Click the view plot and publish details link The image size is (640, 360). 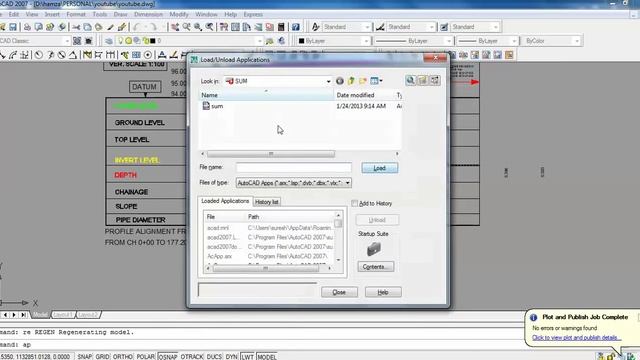point(576,338)
